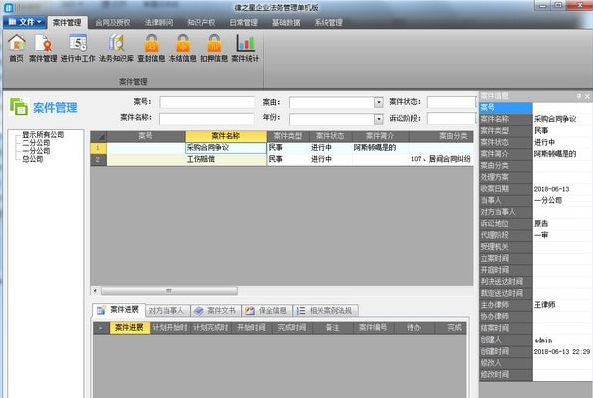The image size is (593, 398).
Task: Switch to the 法律顾问 ribbon tab
Action: [159, 23]
